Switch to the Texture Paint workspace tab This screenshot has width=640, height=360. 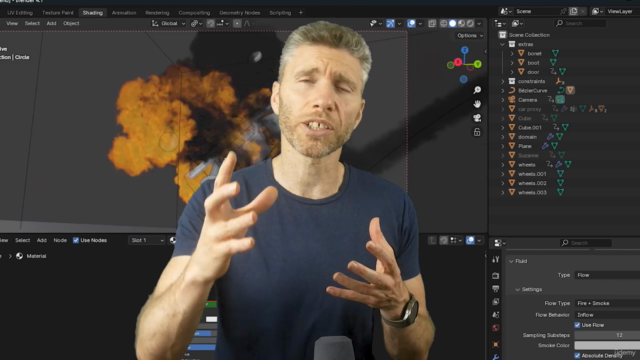coord(58,13)
